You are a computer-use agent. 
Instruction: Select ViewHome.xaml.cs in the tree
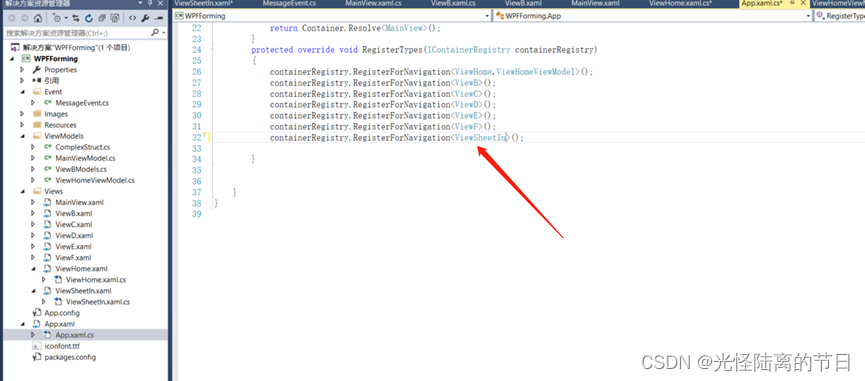click(x=96, y=280)
